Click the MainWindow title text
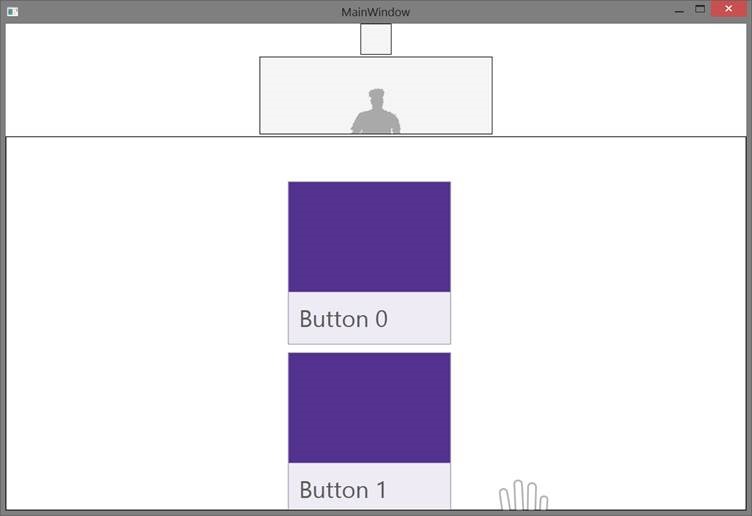 [376, 11]
